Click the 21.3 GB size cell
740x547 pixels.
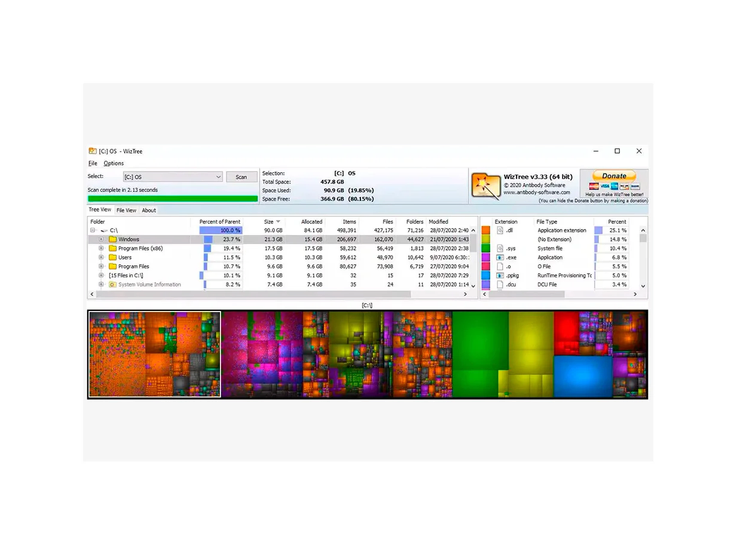pyautogui.click(x=273, y=239)
